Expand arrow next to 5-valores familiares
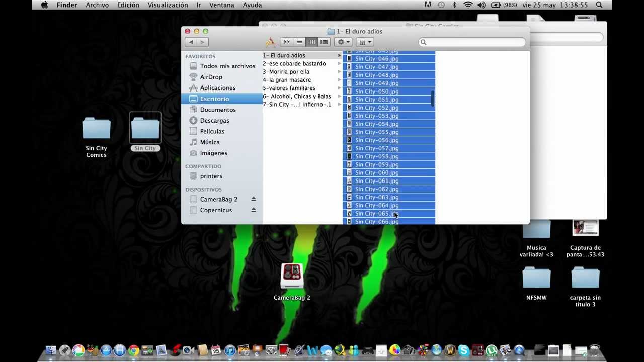This screenshot has height=362, width=644. coord(340,88)
